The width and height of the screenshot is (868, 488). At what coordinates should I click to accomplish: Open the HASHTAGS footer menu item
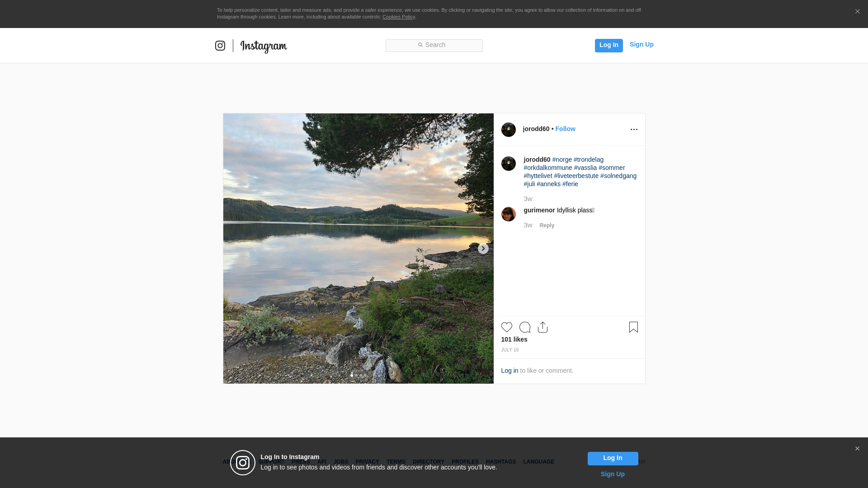(501, 462)
